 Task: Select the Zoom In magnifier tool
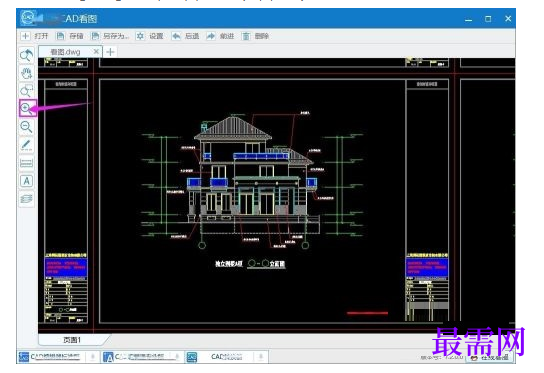pos(27,108)
